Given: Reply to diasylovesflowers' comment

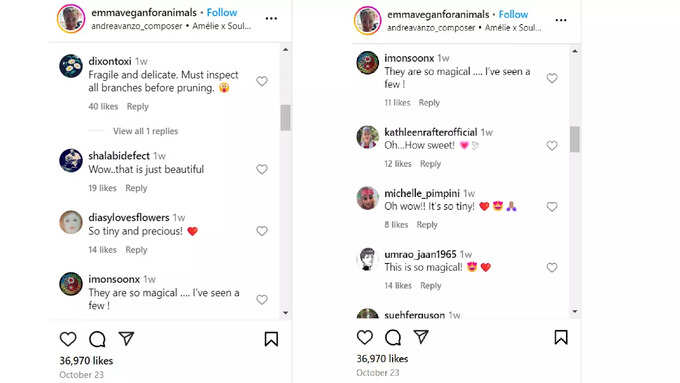Looking at the screenshot, I should tap(136, 250).
